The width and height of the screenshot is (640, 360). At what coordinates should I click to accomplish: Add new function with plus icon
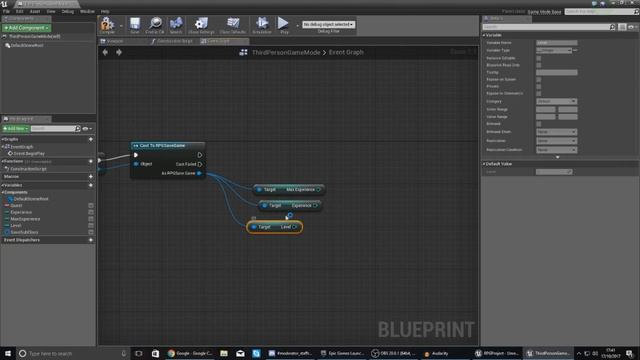tap(91, 161)
